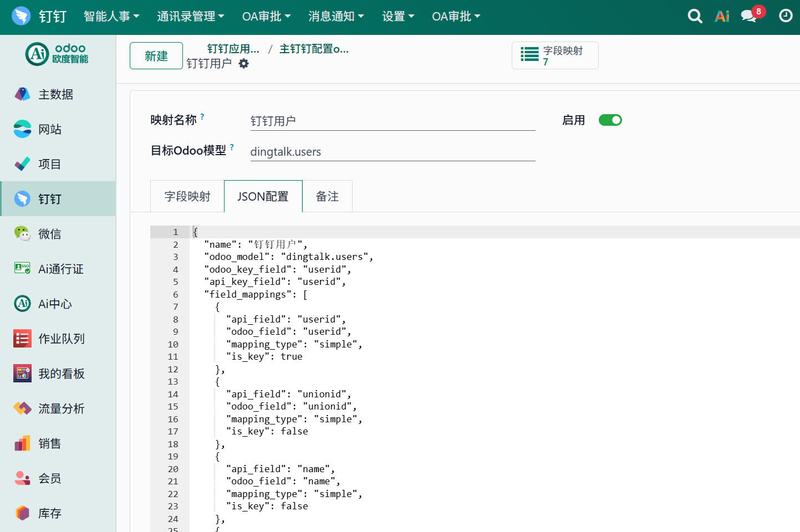
Task: Click the "is_key": true line
Action: pos(264,357)
